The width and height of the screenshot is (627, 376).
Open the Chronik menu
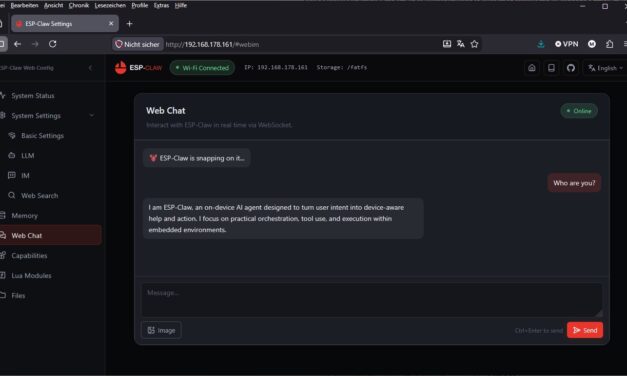(79, 6)
